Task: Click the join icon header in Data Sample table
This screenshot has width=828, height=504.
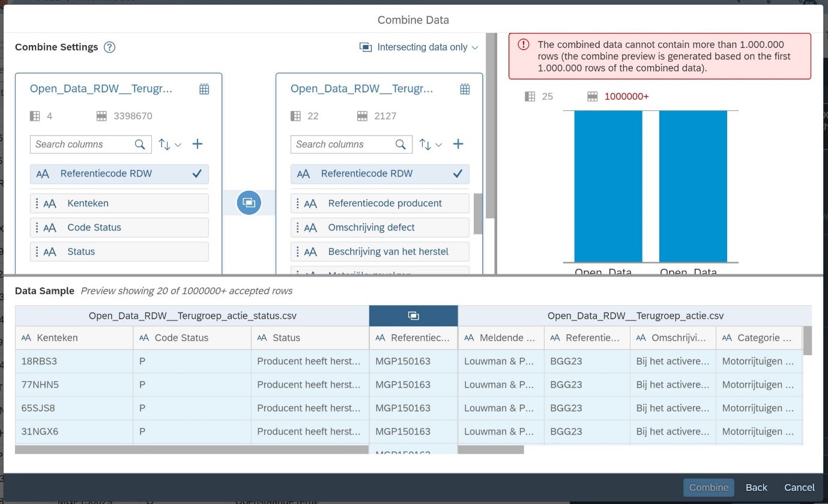Action: coord(413,316)
